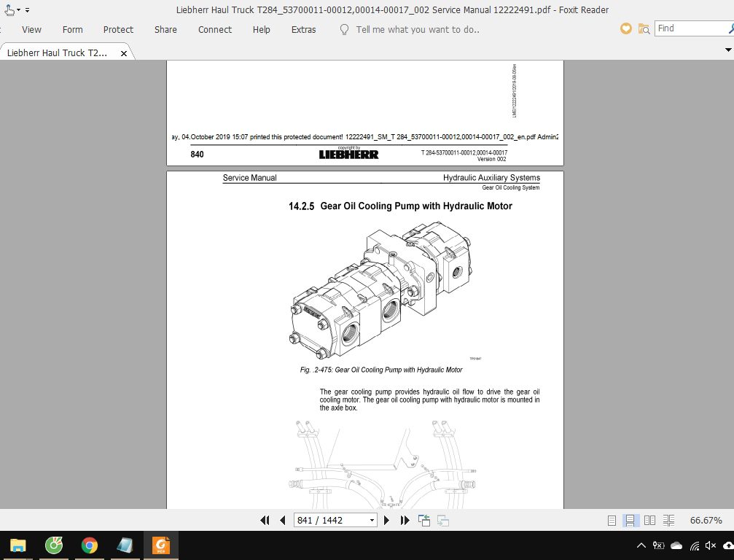Open the notepad-like app in taskbar
This screenshot has width=734, height=560.
pyautogui.click(x=125, y=545)
